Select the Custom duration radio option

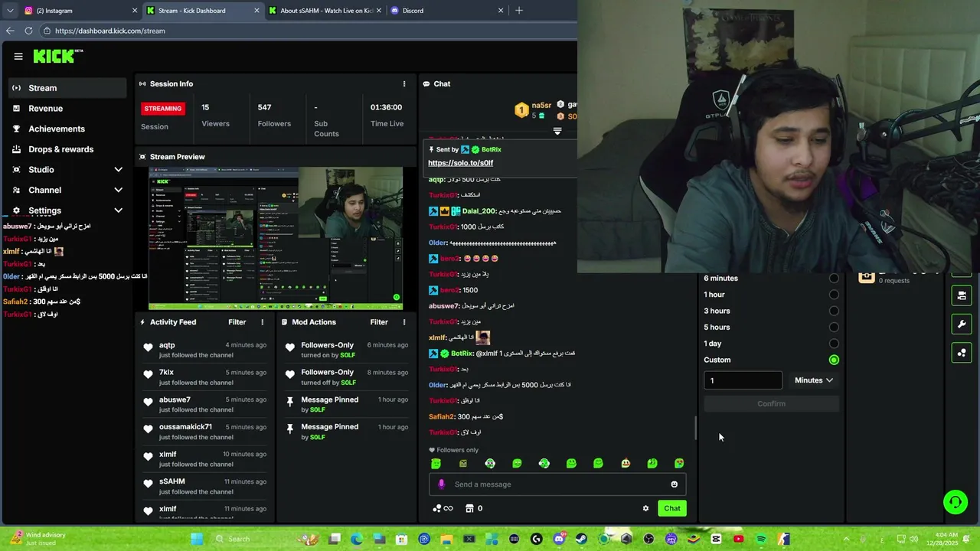(834, 360)
